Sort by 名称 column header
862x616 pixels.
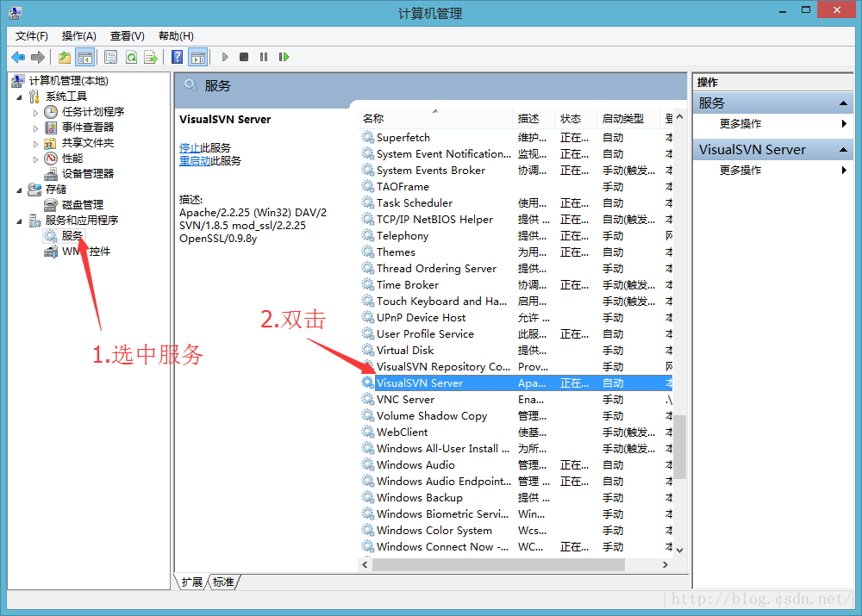(x=435, y=119)
